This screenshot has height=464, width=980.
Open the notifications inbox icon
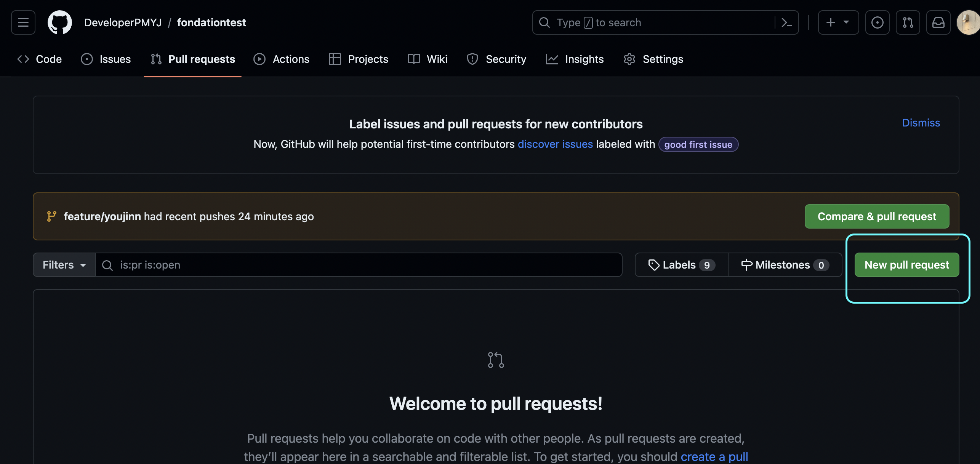pyautogui.click(x=938, y=22)
